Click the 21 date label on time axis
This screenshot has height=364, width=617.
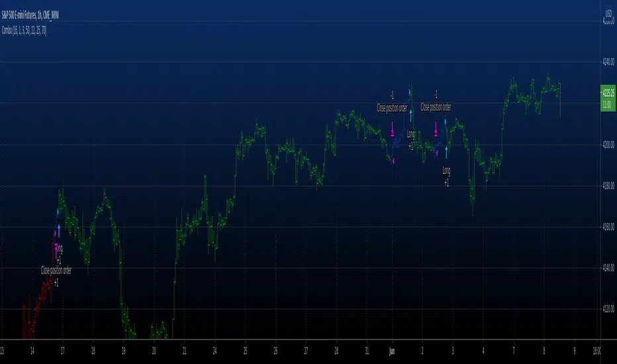pos(184,351)
